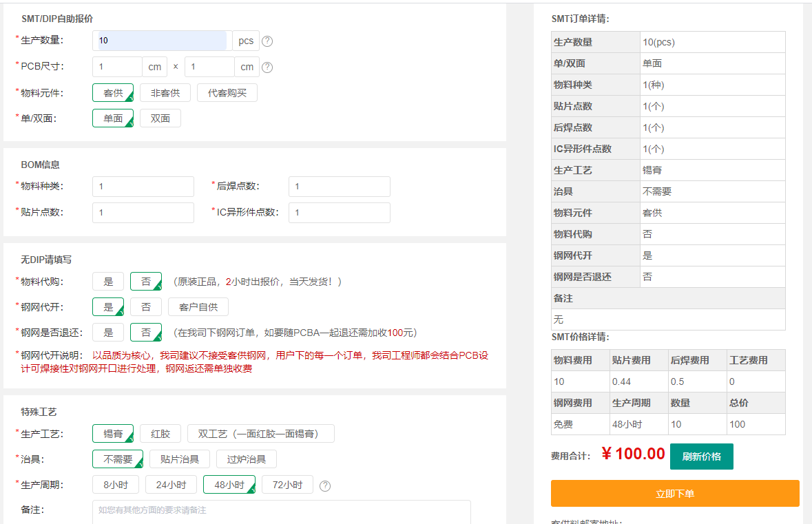This screenshot has width=812, height=524.
Task: Open the help icon beside 生产数量 field
Action: coord(267,41)
